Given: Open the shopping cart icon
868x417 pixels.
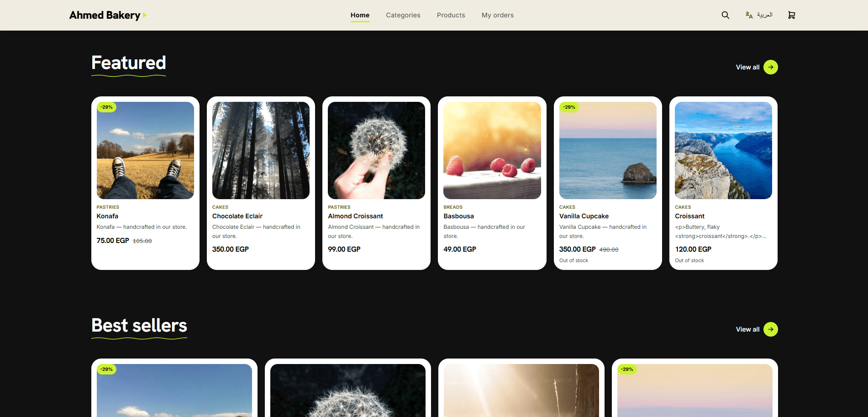Looking at the screenshot, I should point(792,15).
